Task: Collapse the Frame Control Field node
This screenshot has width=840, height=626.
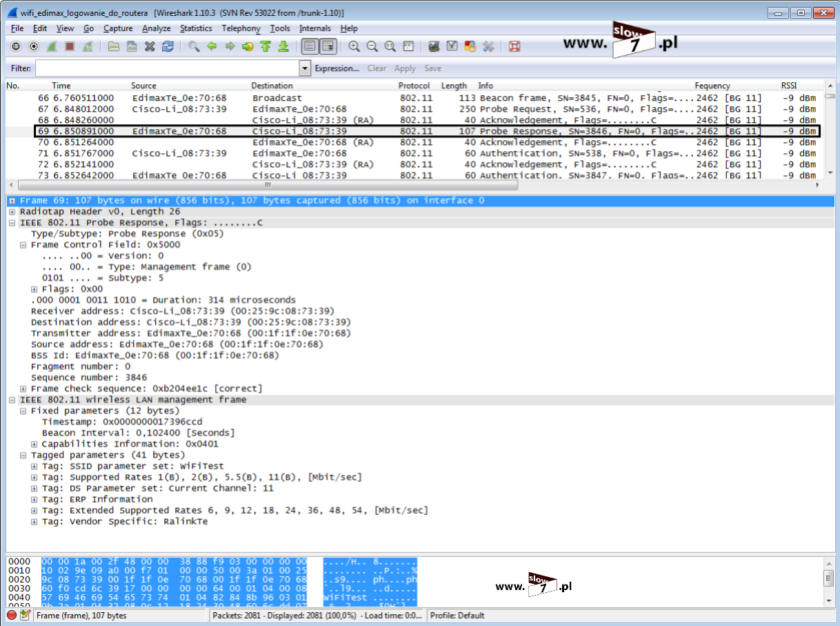Action: tap(23, 245)
